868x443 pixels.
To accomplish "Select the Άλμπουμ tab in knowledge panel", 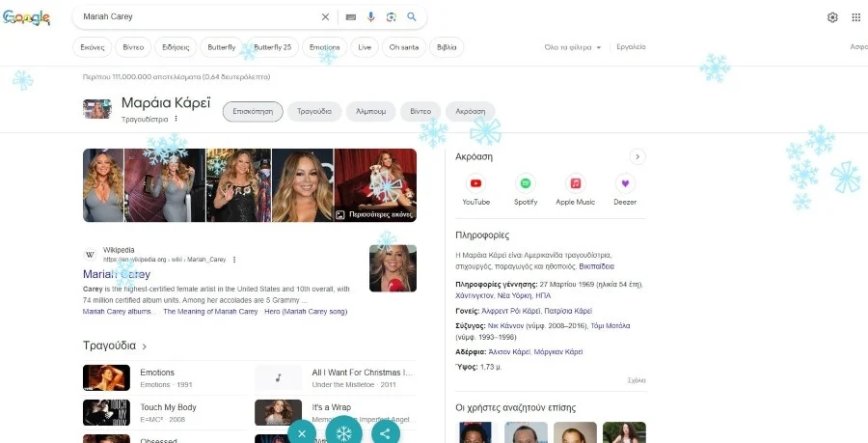I will point(370,112).
